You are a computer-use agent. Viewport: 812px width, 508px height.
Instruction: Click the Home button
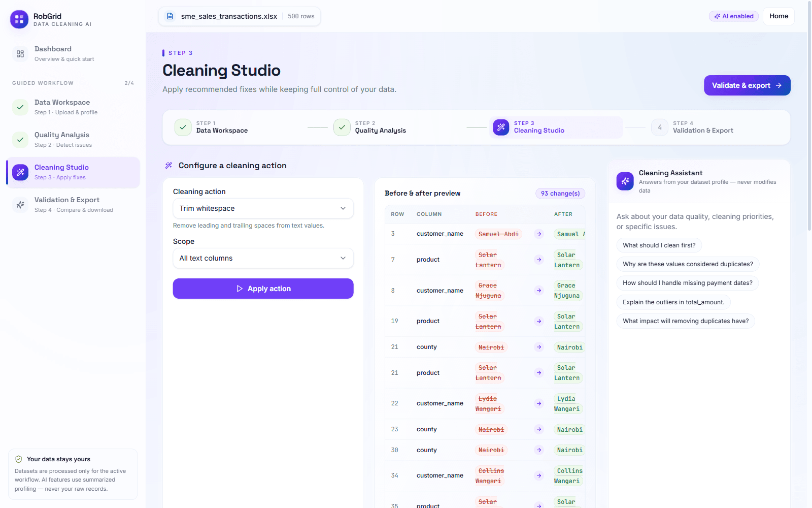click(x=779, y=16)
